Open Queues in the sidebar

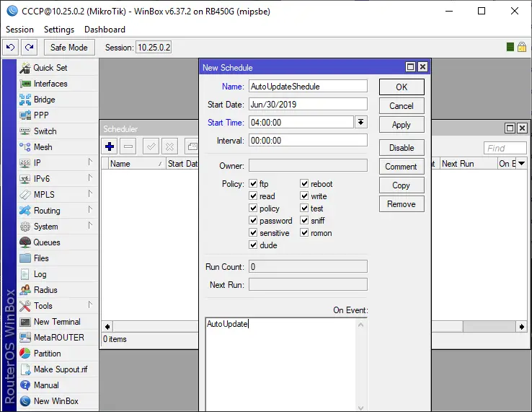tap(58, 242)
